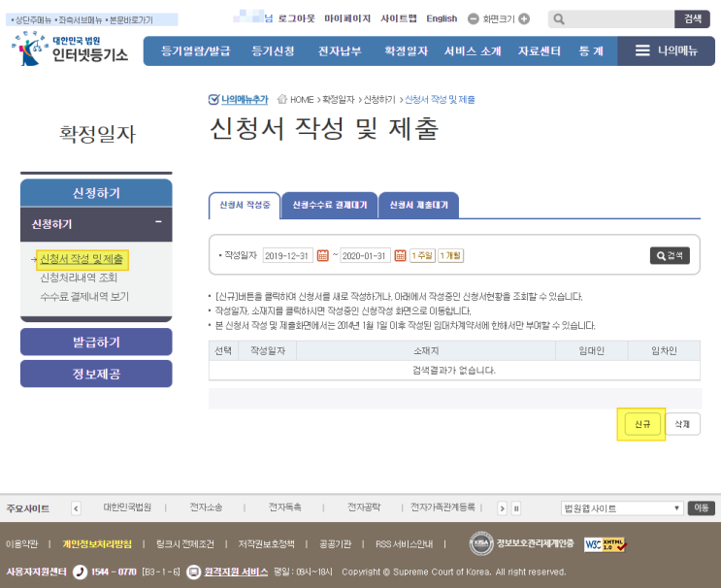
Task: Click the Internet Registry Office logo
Action: coord(70,49)
